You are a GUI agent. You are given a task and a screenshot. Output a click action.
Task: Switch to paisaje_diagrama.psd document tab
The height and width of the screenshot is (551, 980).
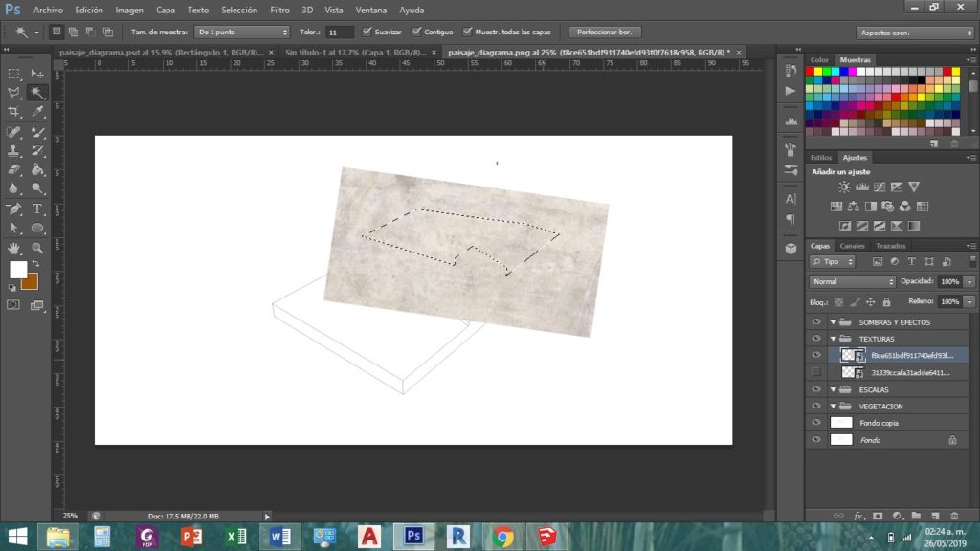tap(161, 53)
